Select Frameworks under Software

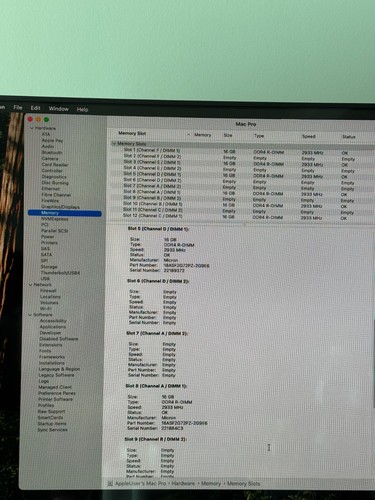(x=52, y=357)
